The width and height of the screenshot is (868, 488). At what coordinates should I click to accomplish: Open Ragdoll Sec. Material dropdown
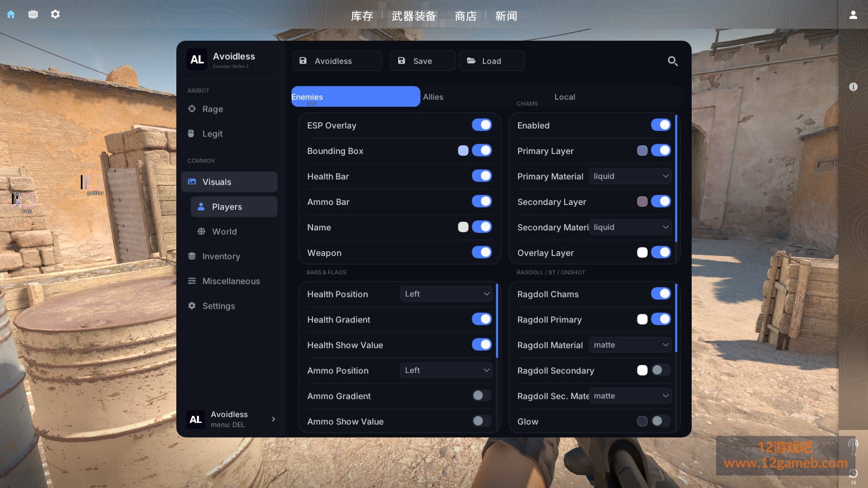[630, 396]
